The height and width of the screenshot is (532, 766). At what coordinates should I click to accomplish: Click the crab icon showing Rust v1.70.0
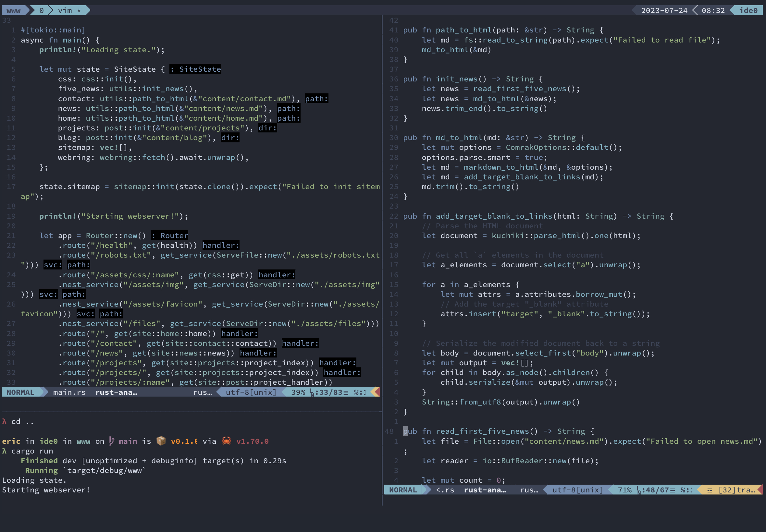(227, 441)
